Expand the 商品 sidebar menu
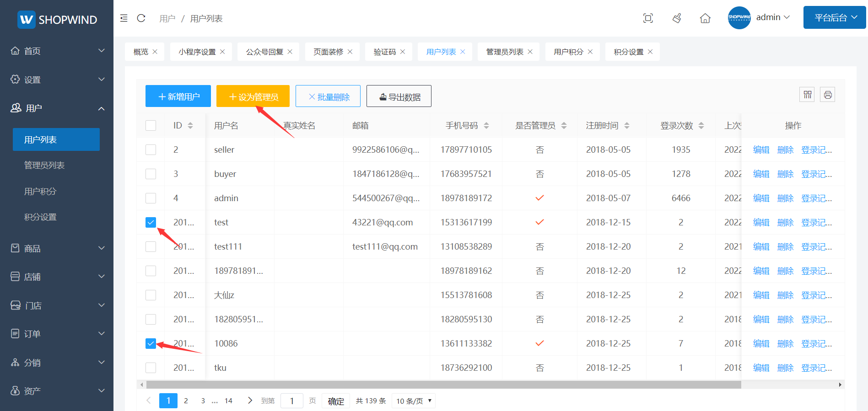The width and height of the screenshot is (868, 411). [57, 248]
